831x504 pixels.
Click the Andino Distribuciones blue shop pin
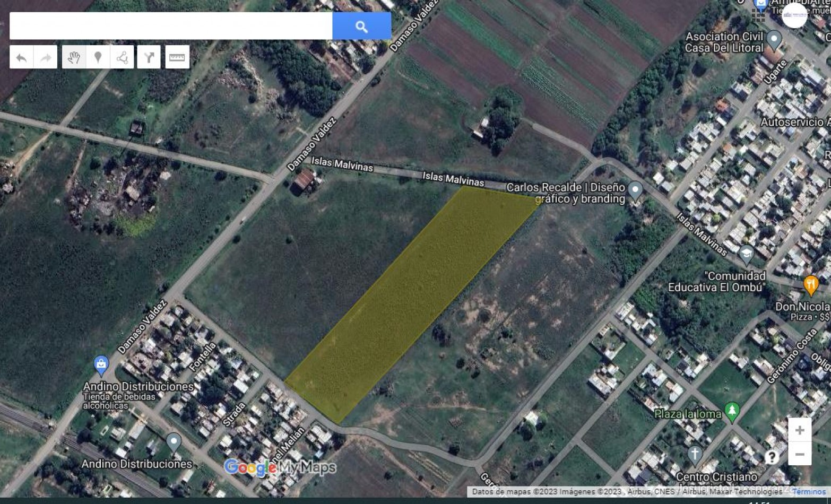(101, 364)
